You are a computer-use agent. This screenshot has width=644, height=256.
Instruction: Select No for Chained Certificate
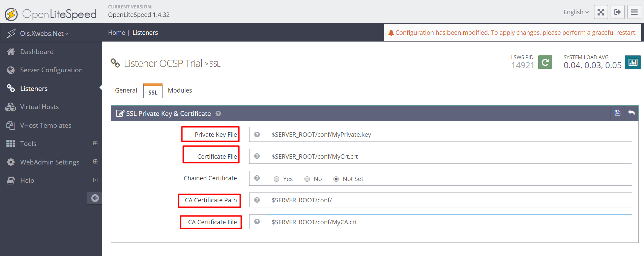tap(307, 179)
